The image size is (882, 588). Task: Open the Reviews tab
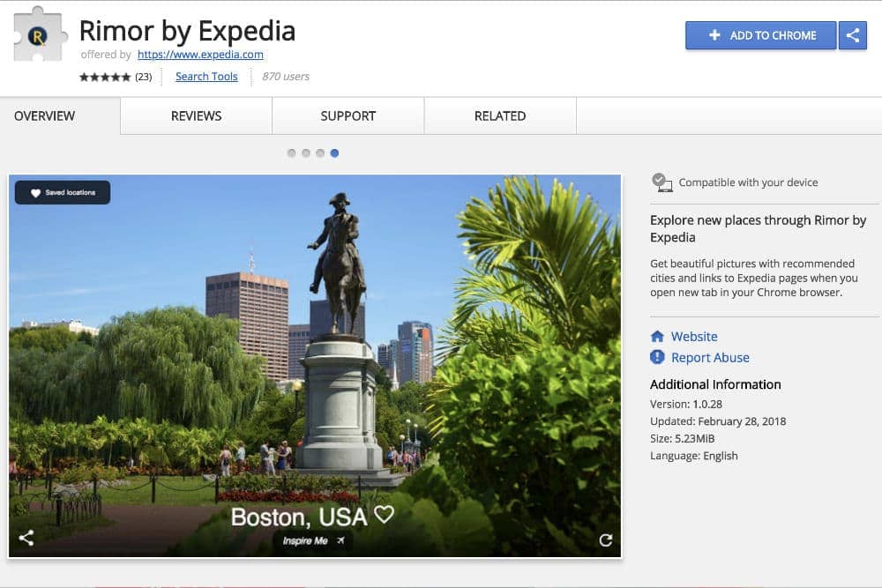tap(197, 115)
